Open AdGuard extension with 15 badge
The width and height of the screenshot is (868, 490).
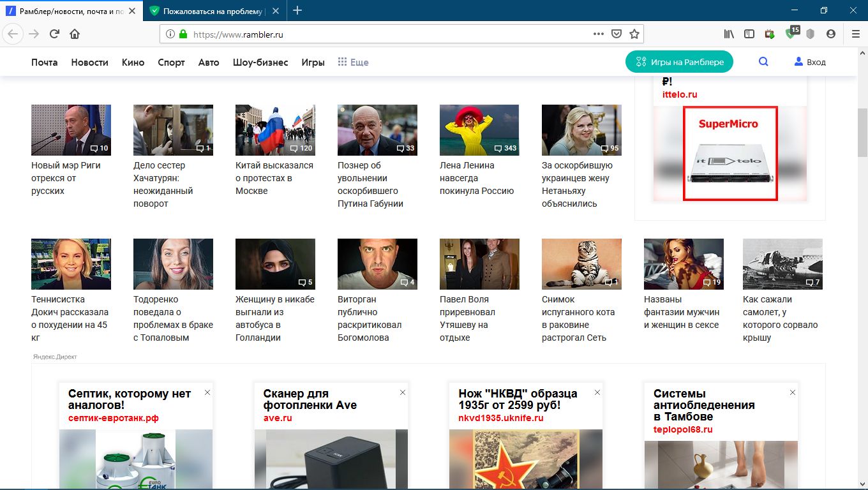pyautogui.click(x=791, y=33)
